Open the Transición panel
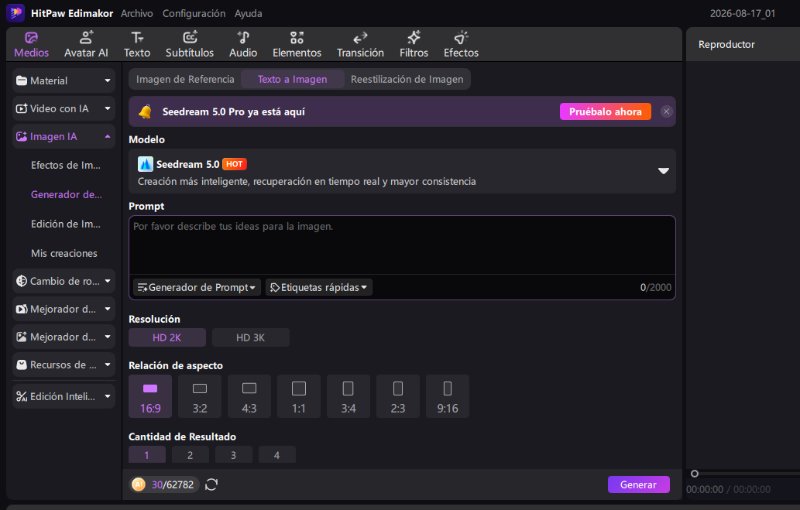Viewport: 800px width, 510px height. tap(360, 45)
